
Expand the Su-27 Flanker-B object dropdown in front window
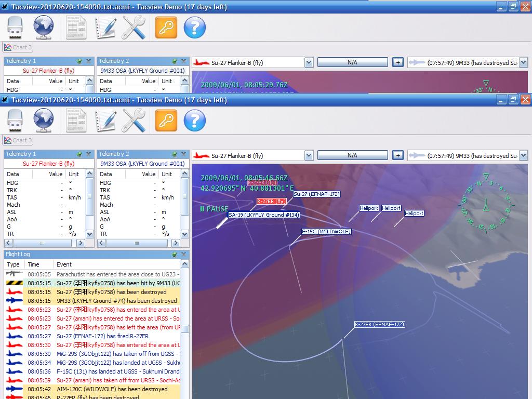click(x=309, y=156)
